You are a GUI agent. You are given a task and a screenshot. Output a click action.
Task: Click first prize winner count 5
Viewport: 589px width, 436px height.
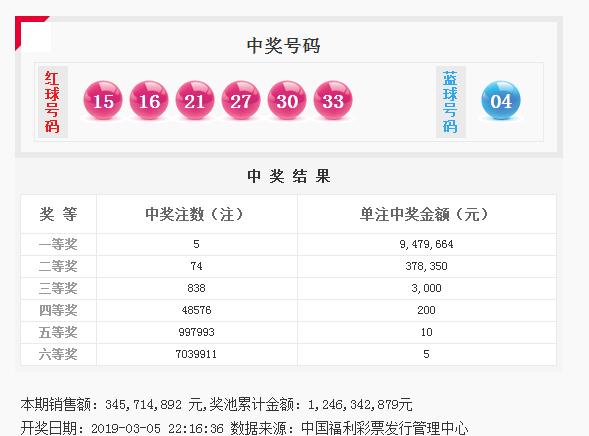[x=196, y=244]
